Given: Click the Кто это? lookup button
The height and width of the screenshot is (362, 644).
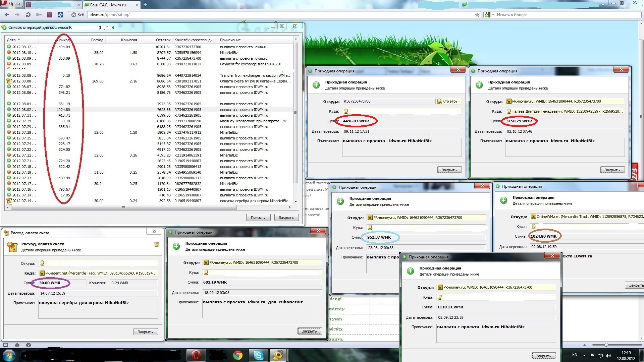Looking at the screenshot, I should (x=448, y=101).
